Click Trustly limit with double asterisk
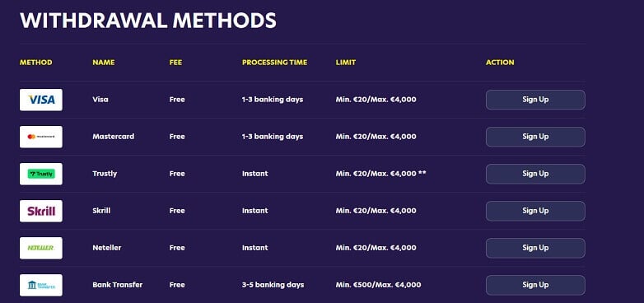 point(380,174)
